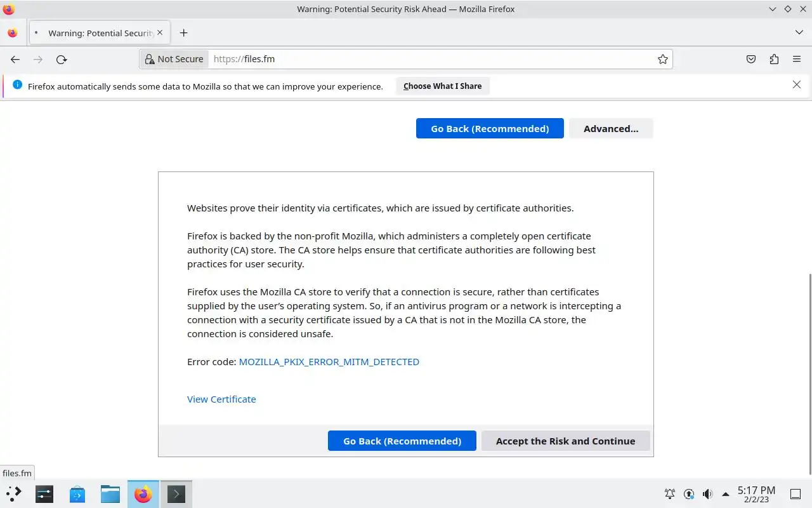
Task: Bookmark this page with the star icon
Action: click(x=663, y=59)
